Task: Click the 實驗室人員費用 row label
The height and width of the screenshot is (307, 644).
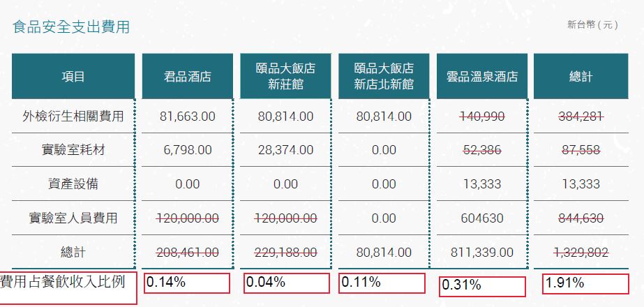Action: (x=73, y=218)
